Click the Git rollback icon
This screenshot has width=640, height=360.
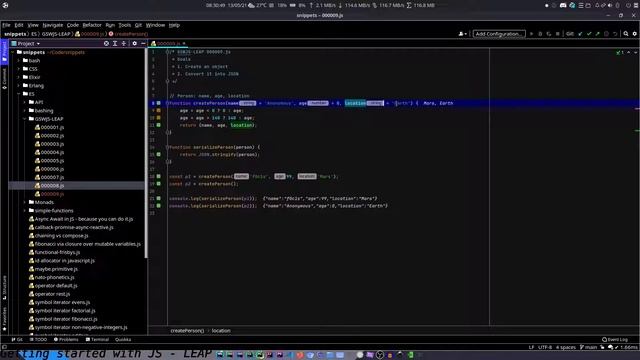click(615, 34)
